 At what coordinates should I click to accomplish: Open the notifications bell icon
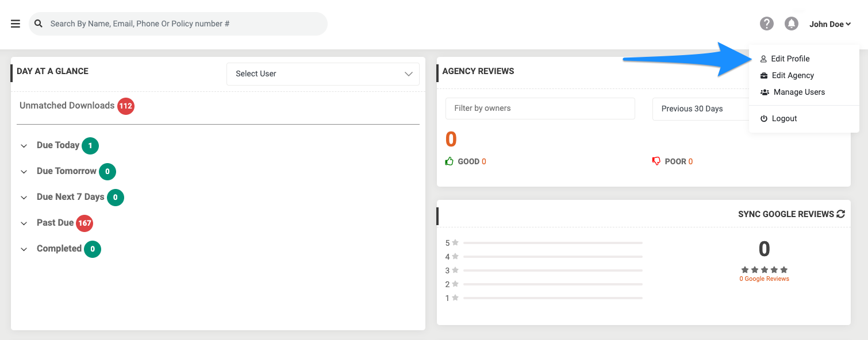pos(792,24)
